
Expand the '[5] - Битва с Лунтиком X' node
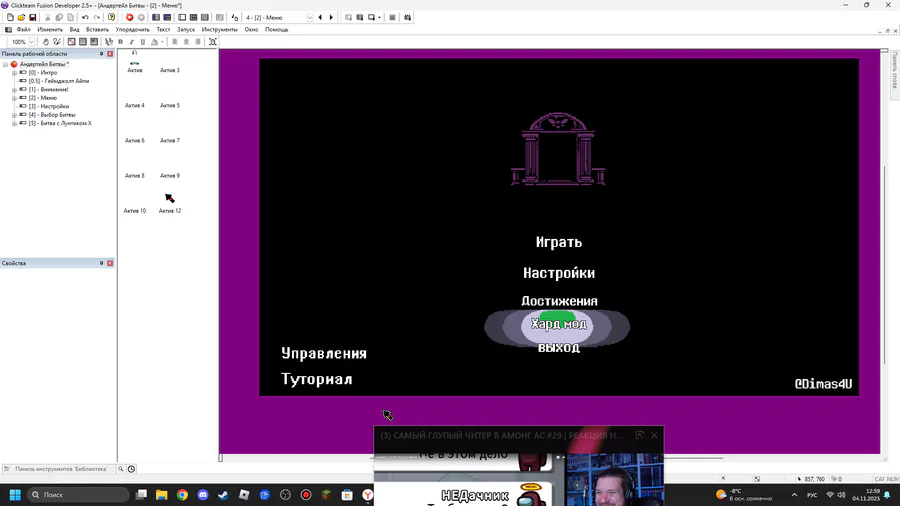(14, 123)
